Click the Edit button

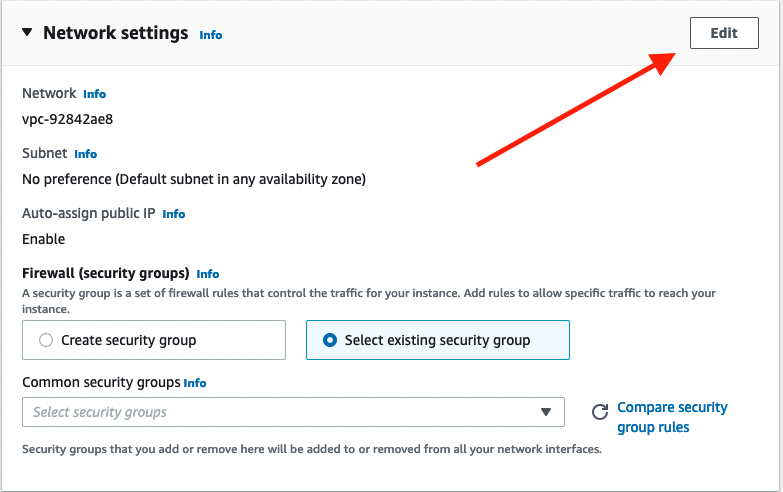[x=724, y=33]
